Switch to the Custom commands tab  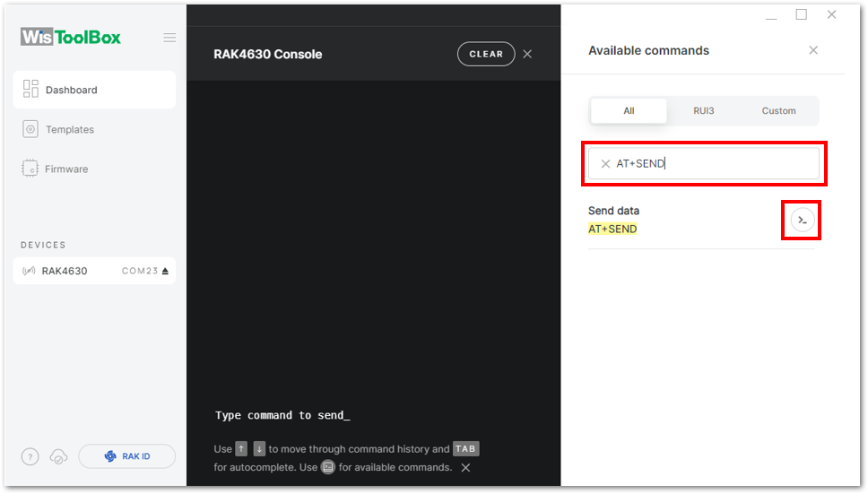pyautogui.click(x=778, y=110)
